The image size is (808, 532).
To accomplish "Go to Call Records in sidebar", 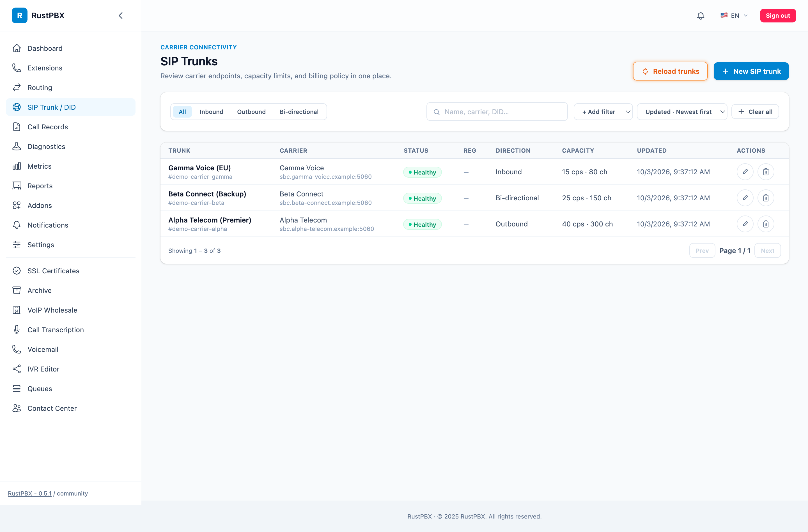I will pyautogui.click(x=71, y=127).
